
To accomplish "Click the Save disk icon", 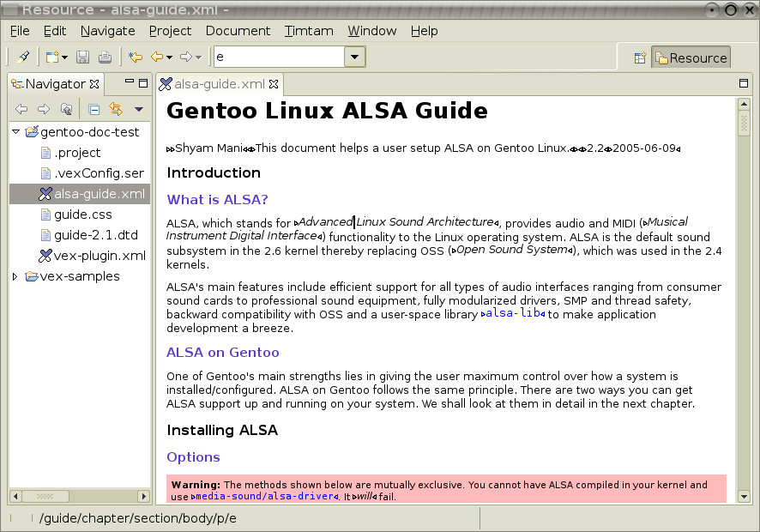I will click(83, 57).
